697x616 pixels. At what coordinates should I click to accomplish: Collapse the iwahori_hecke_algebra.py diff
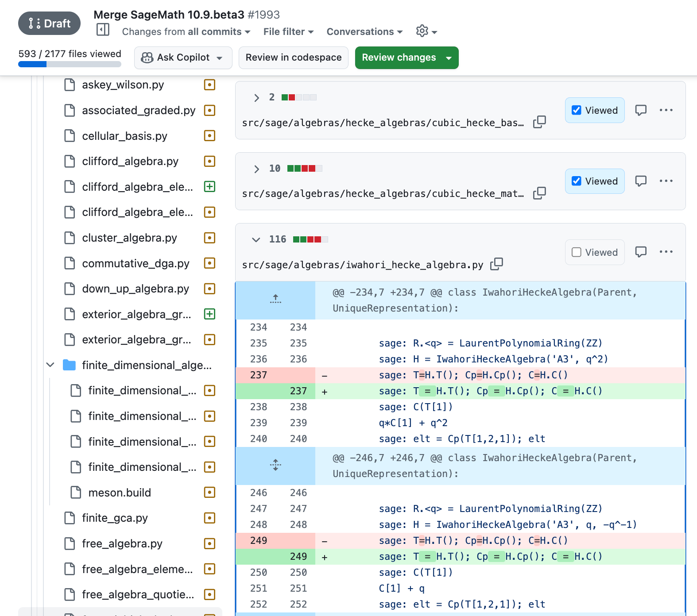[256, 239]
